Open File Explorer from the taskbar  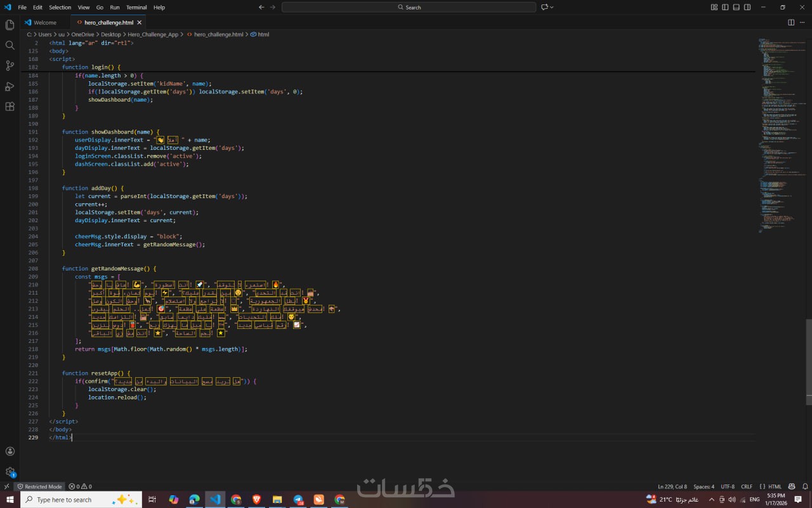[x=277, y=499]
